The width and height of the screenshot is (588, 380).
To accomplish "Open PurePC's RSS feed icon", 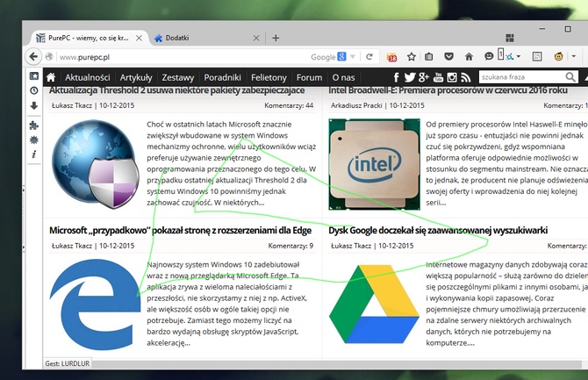I will pos(466,77).
